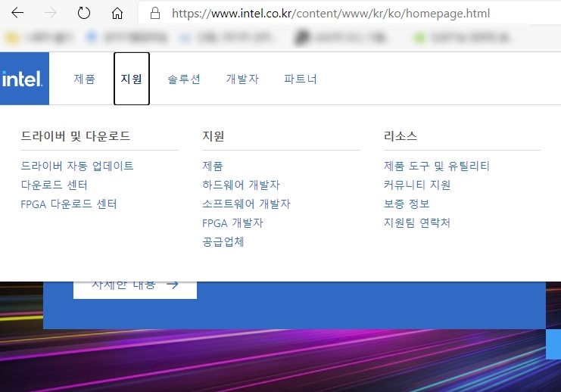Go to 다운로드 센터

click(x=54, y=185)
